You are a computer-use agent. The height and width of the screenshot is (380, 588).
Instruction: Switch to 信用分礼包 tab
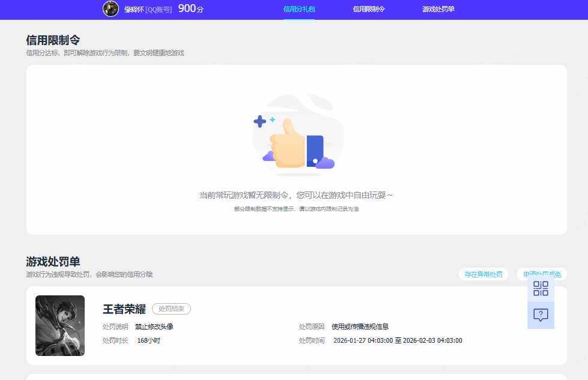[x=299, y=9]
